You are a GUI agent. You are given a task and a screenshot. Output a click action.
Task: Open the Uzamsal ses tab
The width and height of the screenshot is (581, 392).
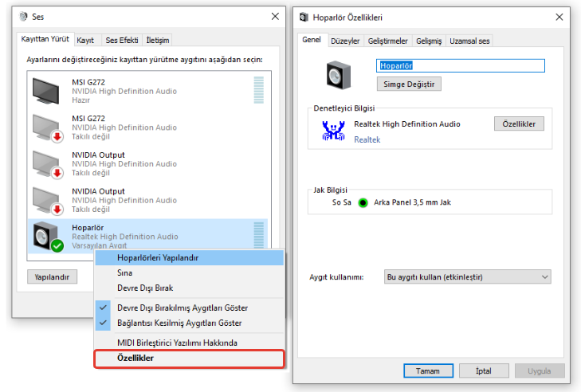tap(469, 41)
